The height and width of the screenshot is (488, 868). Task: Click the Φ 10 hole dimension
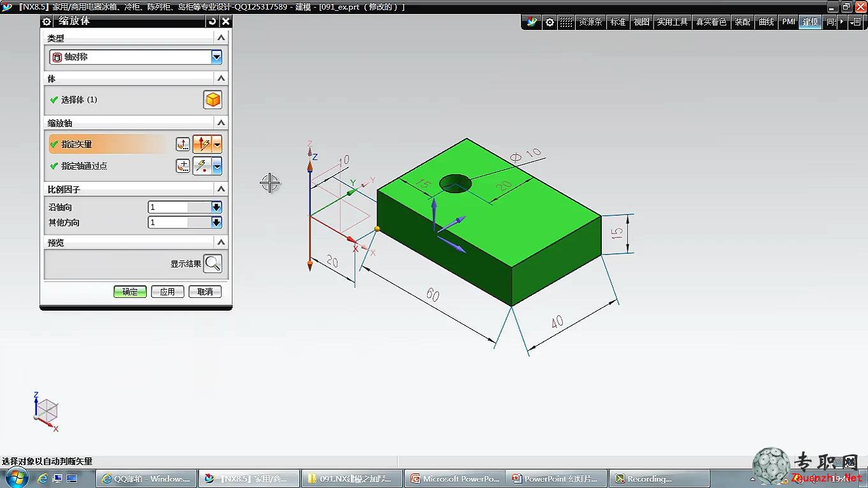coord(525,155)
